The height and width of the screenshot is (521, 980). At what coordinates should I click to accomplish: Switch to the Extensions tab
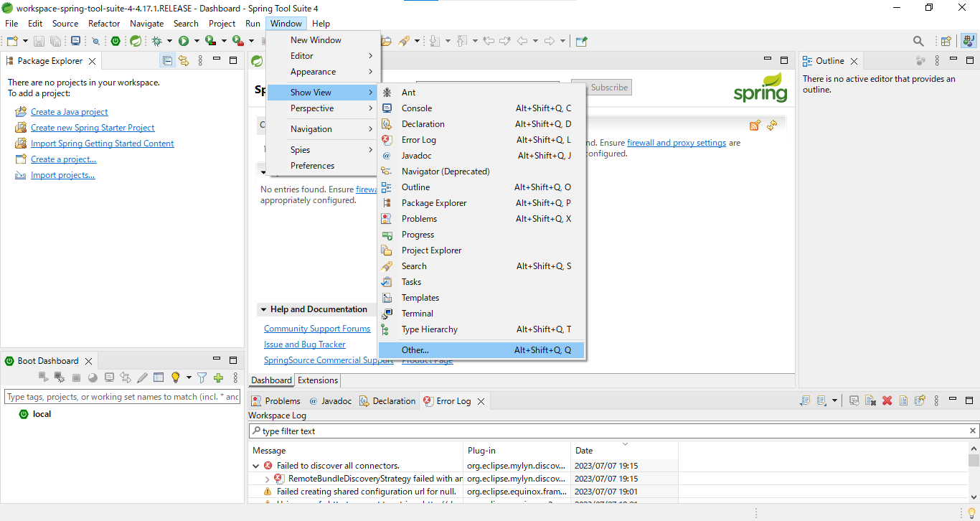317,380
